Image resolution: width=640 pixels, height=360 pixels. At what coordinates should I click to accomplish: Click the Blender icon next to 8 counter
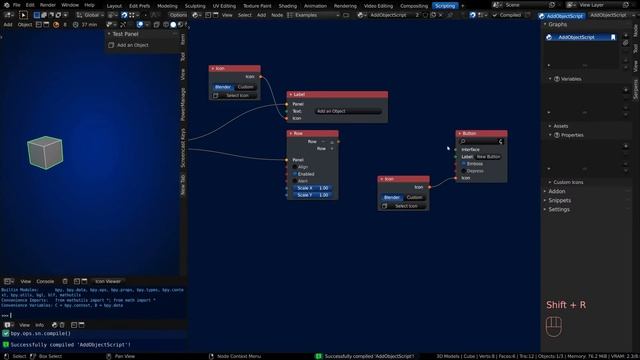pos(56,24)
